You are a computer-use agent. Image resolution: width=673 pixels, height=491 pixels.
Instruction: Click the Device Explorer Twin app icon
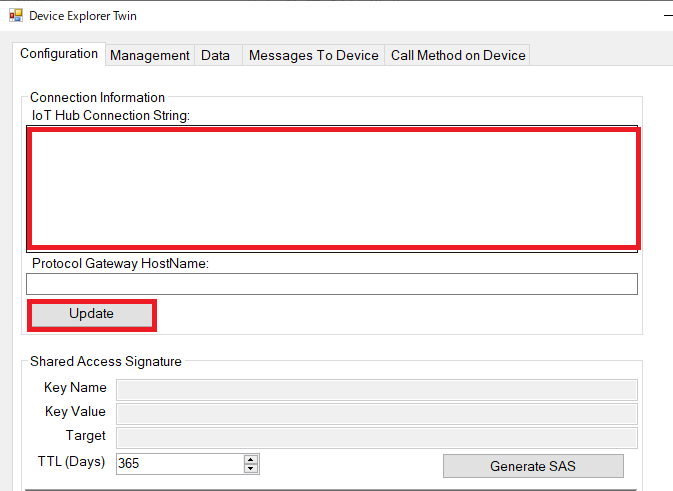(x=16, y=16)
